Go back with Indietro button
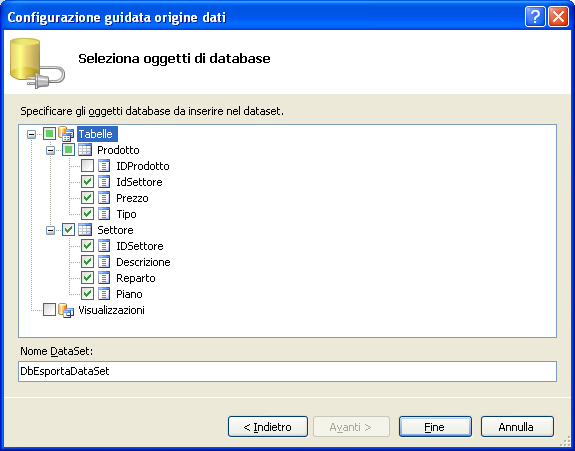Screen dimensions: 575x451 click(268, 427)
